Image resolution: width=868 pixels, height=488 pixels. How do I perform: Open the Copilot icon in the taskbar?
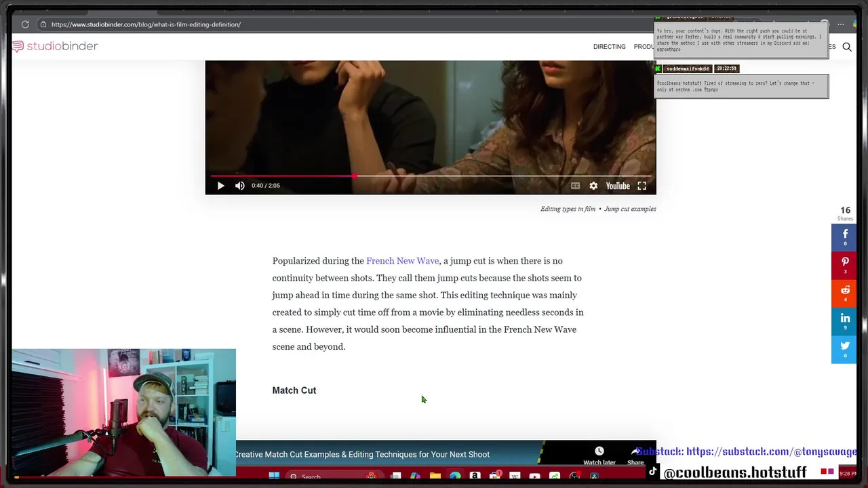click(415, 476)
